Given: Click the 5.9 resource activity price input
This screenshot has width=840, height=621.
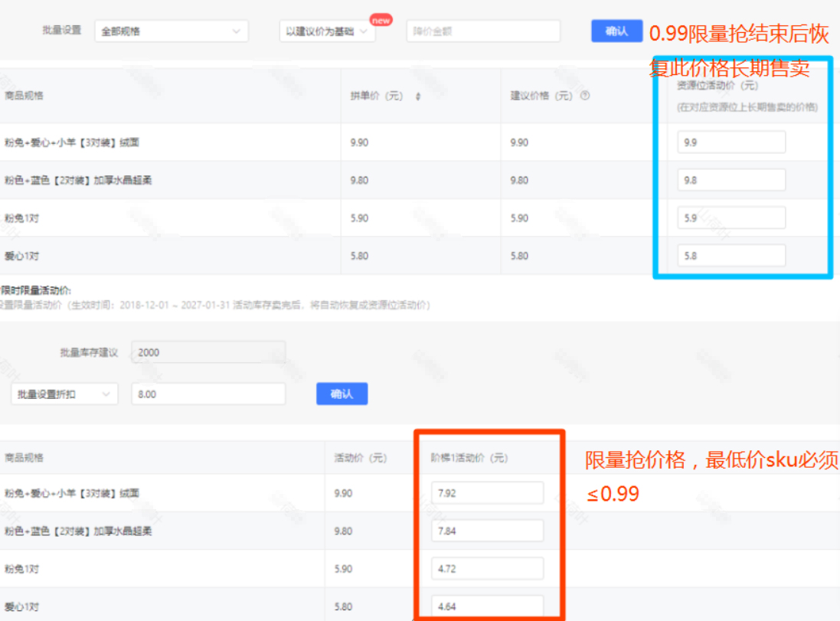Looking at the screenshot, I should 731,217.
